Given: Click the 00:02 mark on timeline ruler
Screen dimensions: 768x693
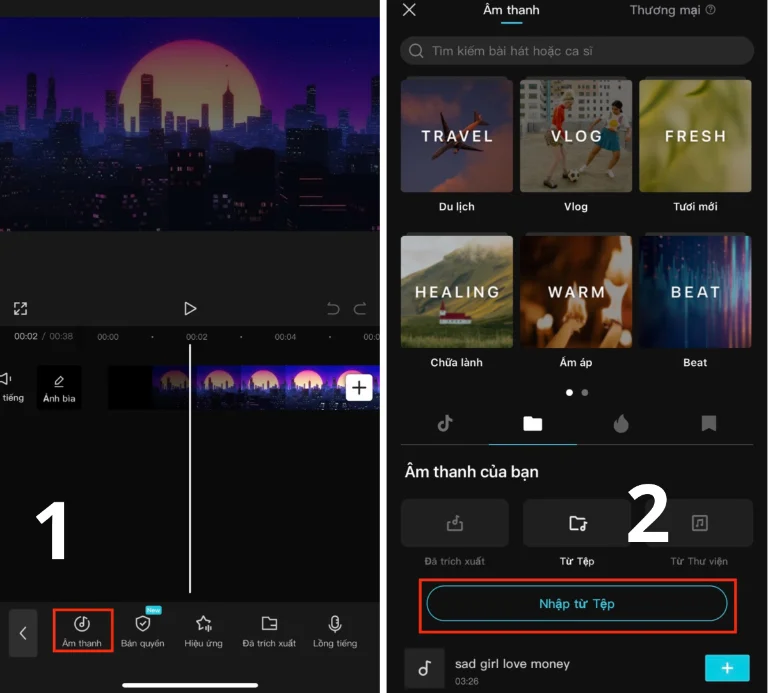Looking at the screenshot, I should click(x=196, y=337).
